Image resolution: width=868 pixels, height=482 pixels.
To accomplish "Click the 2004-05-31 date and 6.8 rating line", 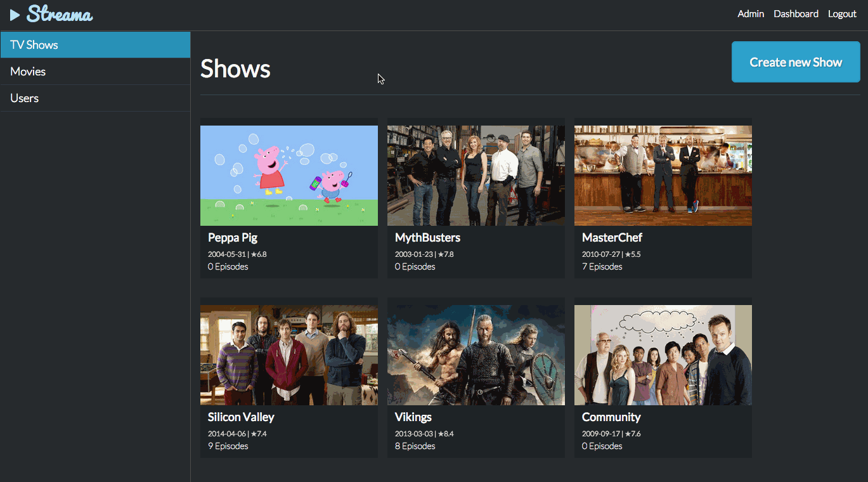I will tap(237, 254).
